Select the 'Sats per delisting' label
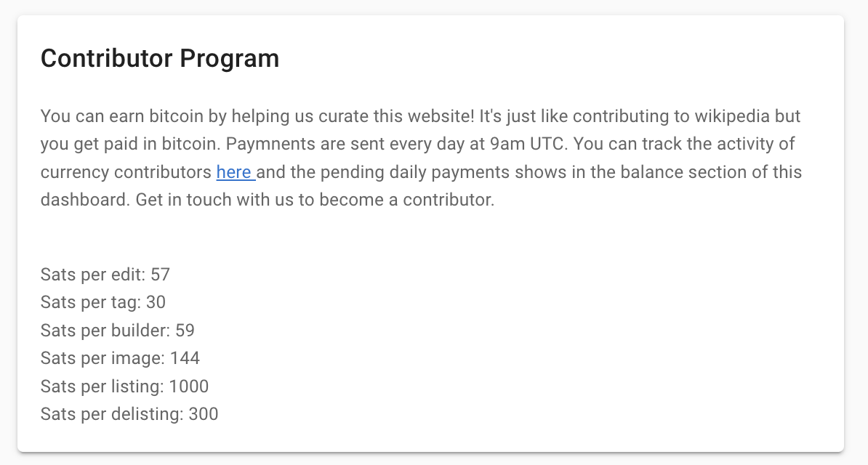The height and width of the screenshot is (465, 868). coord(112,414)
